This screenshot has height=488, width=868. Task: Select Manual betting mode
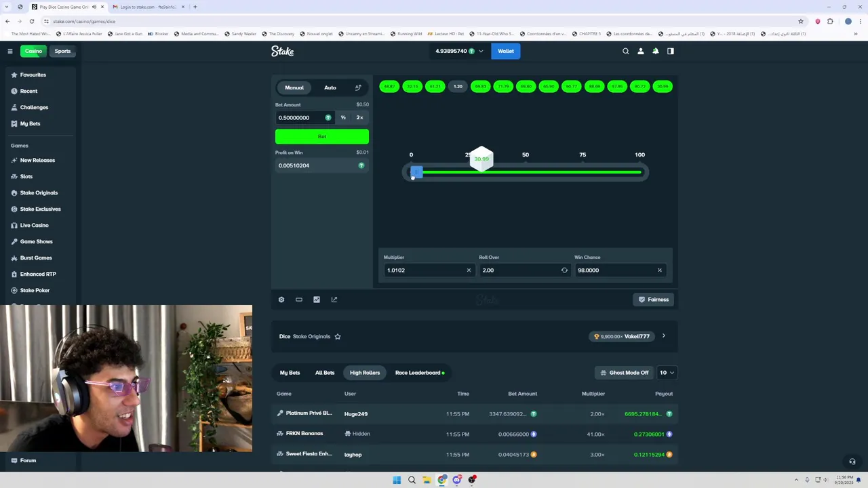(x=294, y=87)
